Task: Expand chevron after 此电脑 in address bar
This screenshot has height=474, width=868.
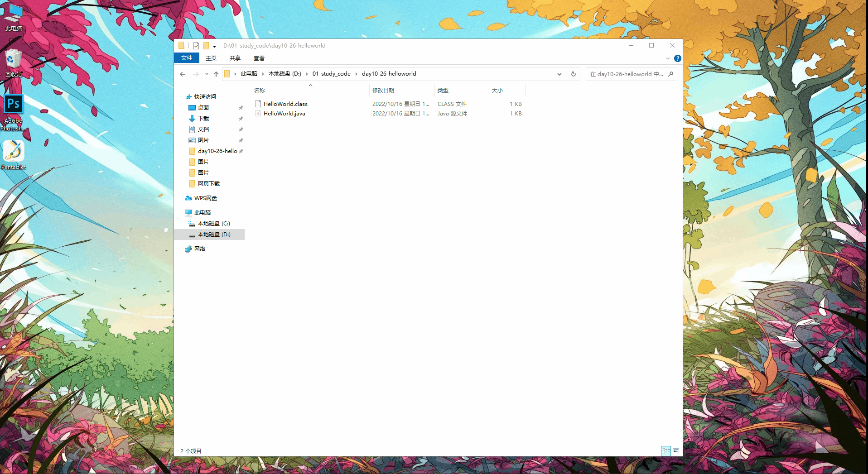Action: [x=263, y=74]
